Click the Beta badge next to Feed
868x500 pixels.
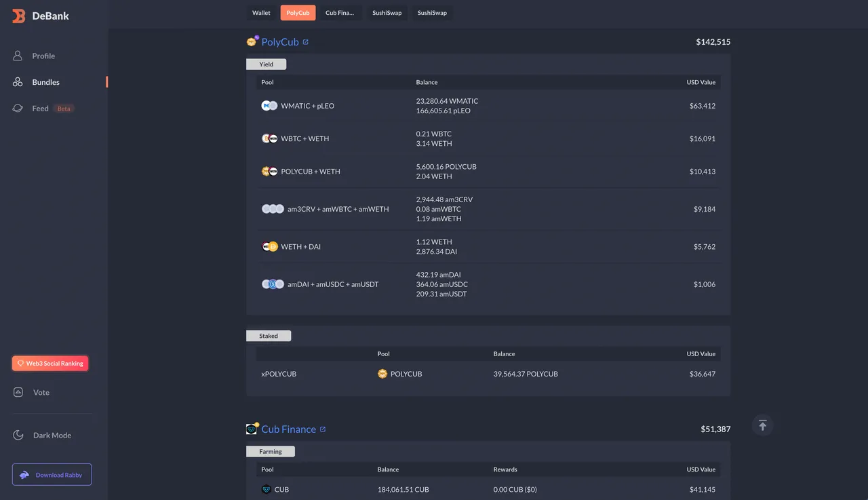[x=64, y=109]
